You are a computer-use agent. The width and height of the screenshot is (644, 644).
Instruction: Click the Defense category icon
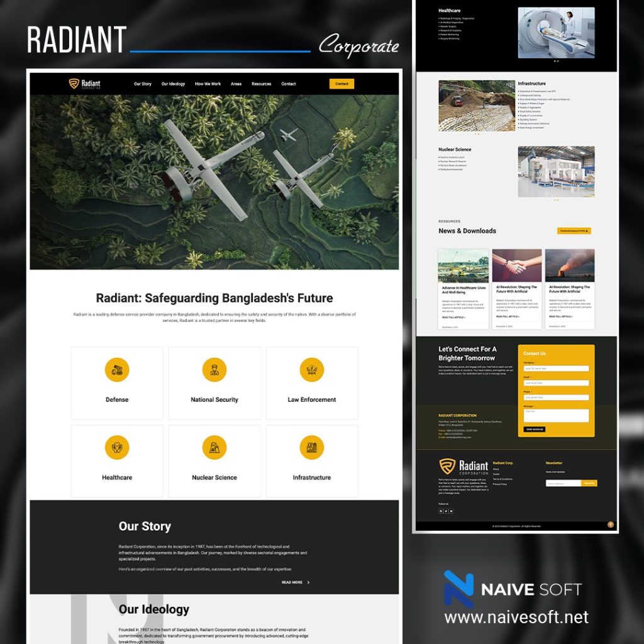(117, 370)
